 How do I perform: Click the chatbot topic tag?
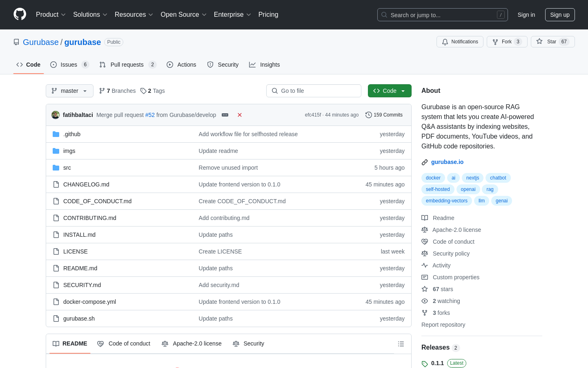tap(498, 178)
